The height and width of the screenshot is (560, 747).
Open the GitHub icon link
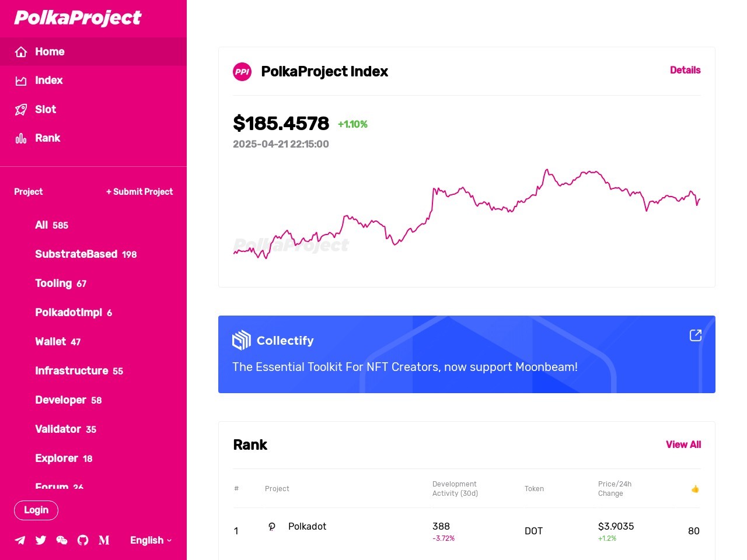[83, 540]
